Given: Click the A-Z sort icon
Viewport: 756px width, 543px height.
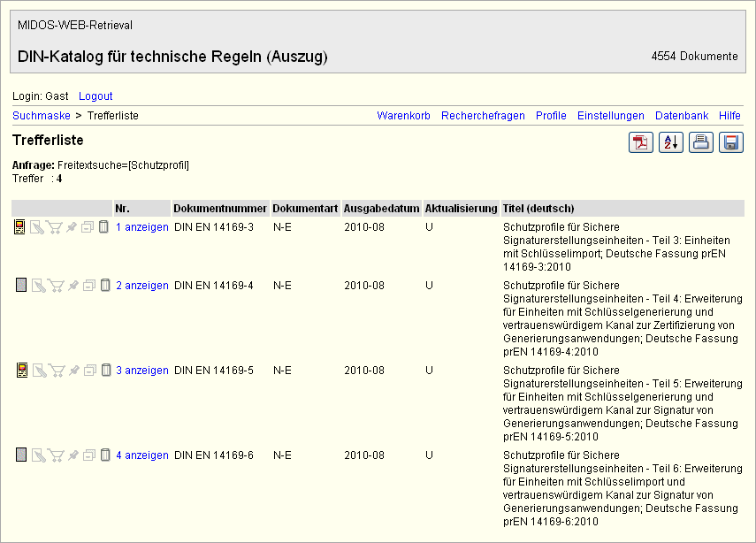Looking at the screenshot, I should 671,142.
